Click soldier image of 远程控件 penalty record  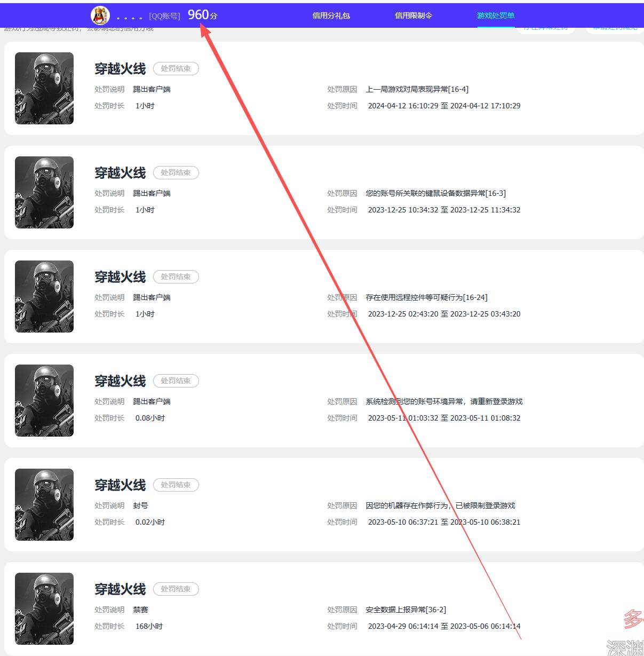pos(44,296)
